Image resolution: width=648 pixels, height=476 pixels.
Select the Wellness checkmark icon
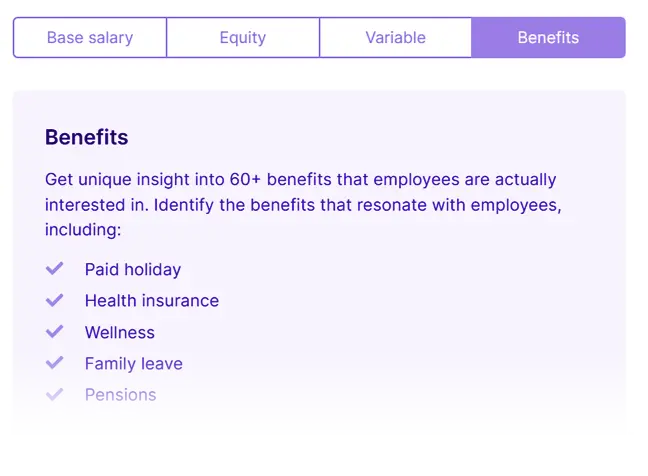pos(55,332)
